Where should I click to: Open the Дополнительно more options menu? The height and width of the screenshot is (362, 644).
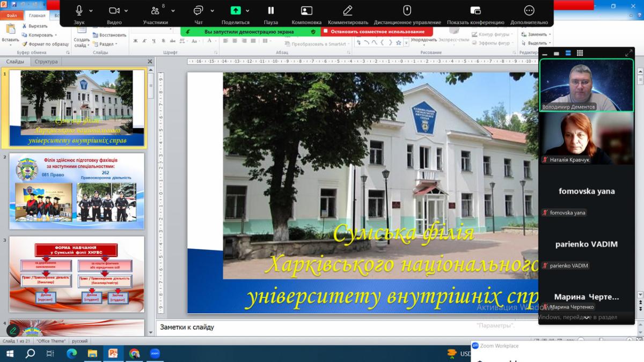click(529, 14)
